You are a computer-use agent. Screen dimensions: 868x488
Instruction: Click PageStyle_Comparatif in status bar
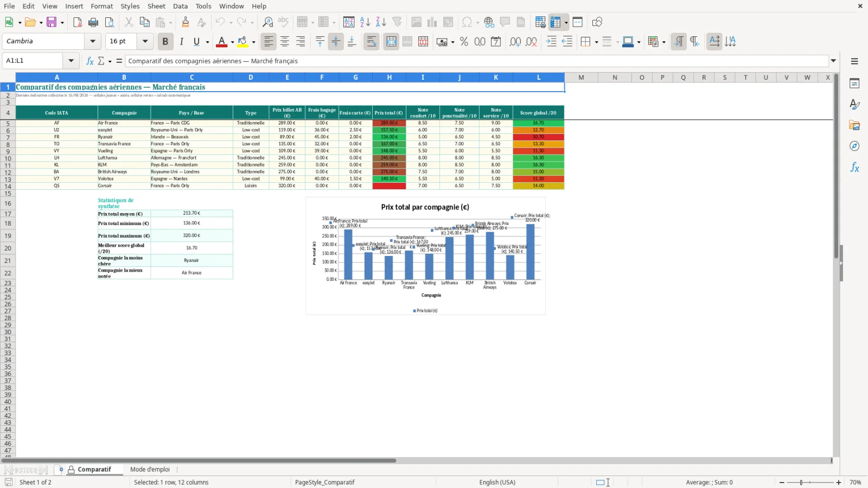325,483
